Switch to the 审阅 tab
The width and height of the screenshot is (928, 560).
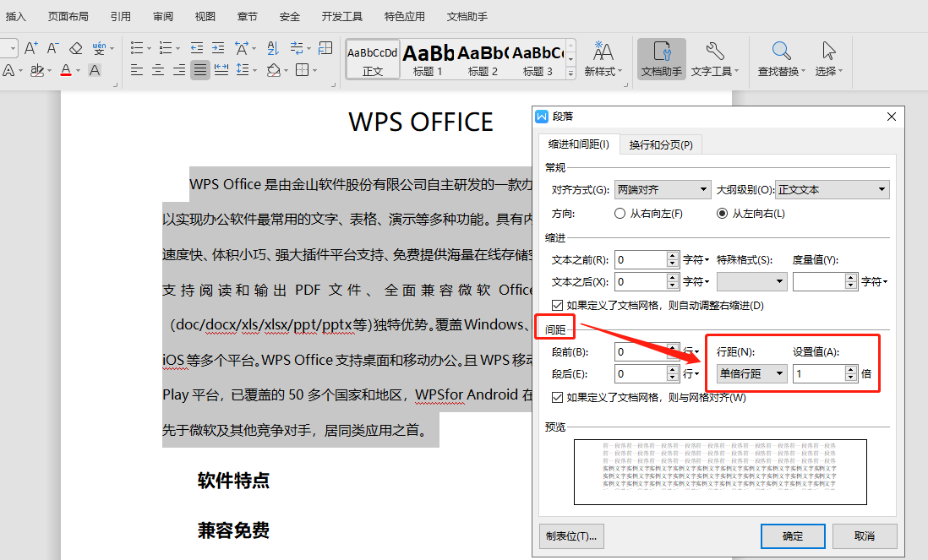click(x=163, y=17)
